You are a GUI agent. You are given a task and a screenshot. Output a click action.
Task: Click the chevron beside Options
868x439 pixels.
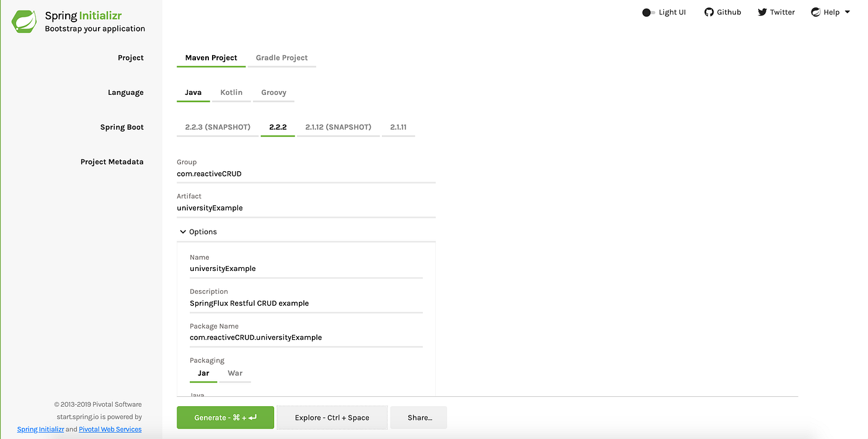(x=182, y=231)
